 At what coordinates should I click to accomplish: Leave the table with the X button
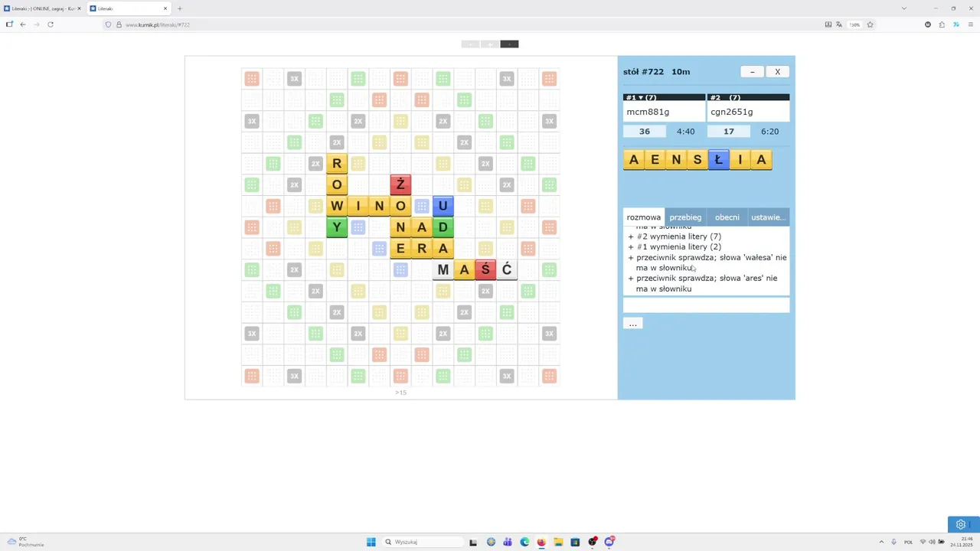tap(777, 72)
